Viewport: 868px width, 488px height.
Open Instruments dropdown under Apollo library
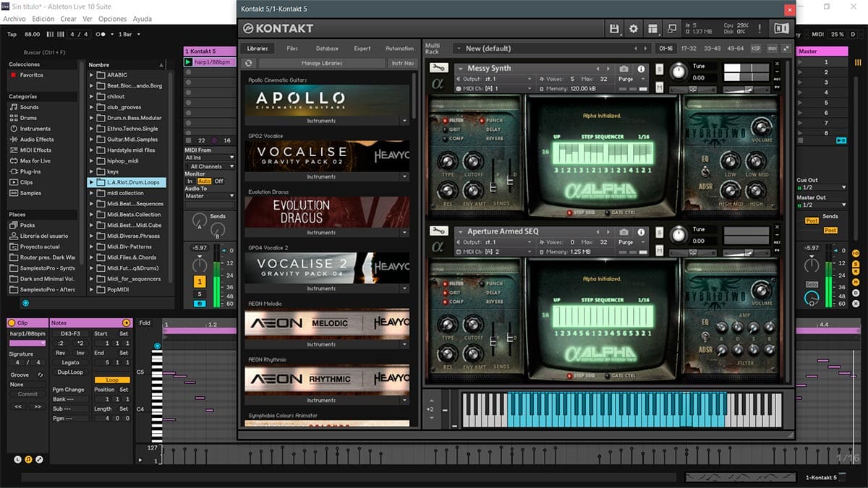328,121
